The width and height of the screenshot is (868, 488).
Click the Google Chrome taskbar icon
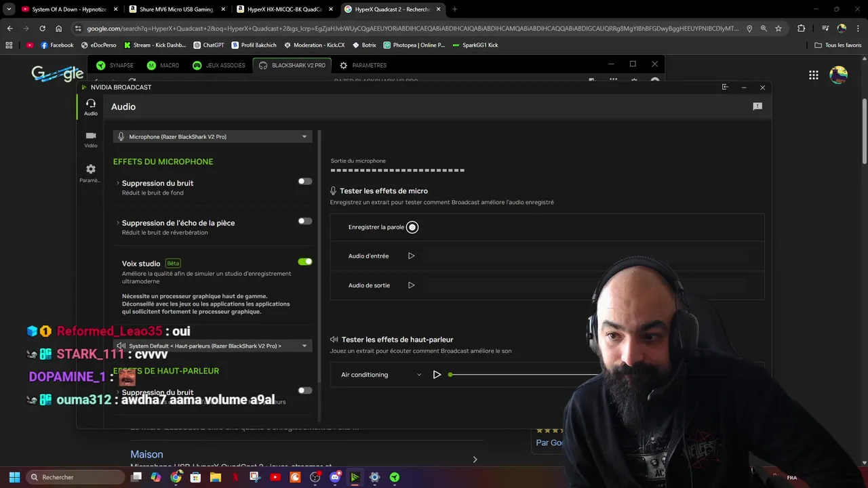pyautogui.click(x=176, y=477)
